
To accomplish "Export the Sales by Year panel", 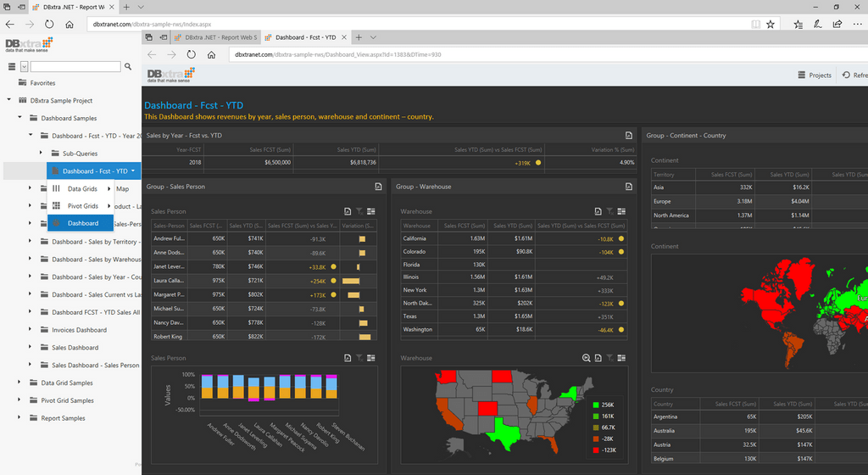I will [629, 135].
